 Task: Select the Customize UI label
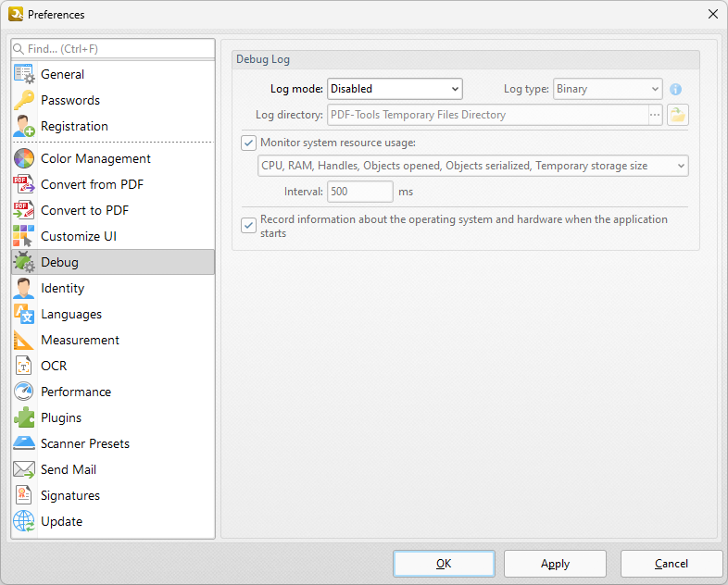pyautogui.click(x=79, y=237)
